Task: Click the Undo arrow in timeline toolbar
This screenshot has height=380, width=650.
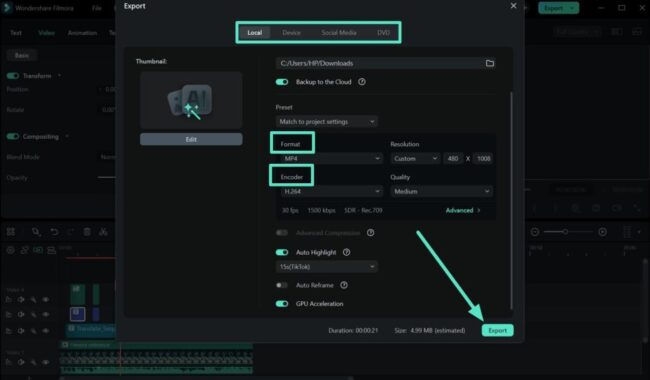Action: (54, 232)
